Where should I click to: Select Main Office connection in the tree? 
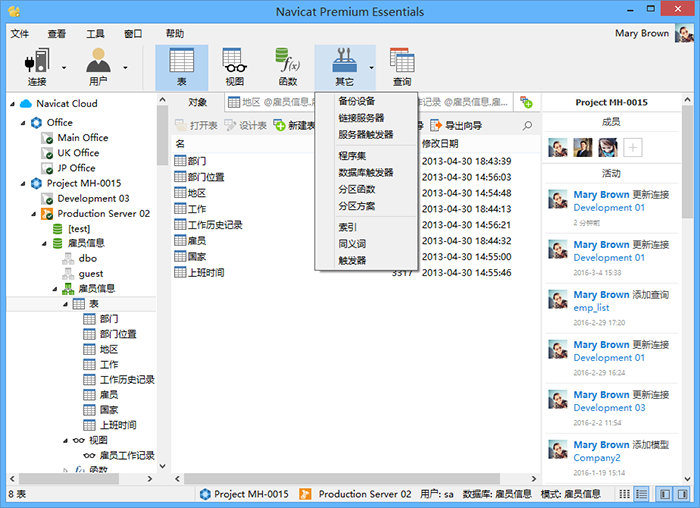pyautogui.click(x=83, y=138)
